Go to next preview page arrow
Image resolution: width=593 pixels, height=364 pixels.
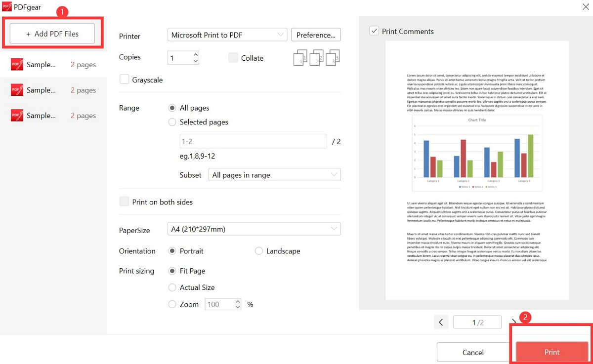pos(513,323)
